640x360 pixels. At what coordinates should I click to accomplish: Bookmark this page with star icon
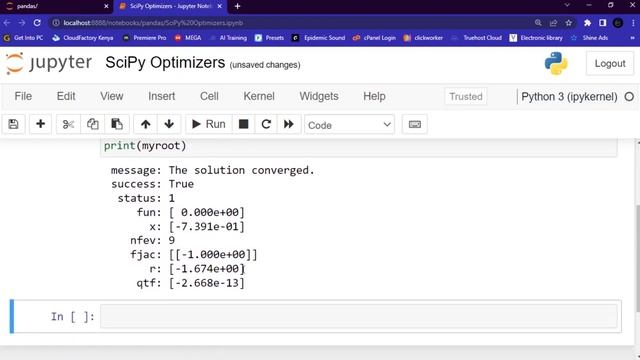[569, 23]
